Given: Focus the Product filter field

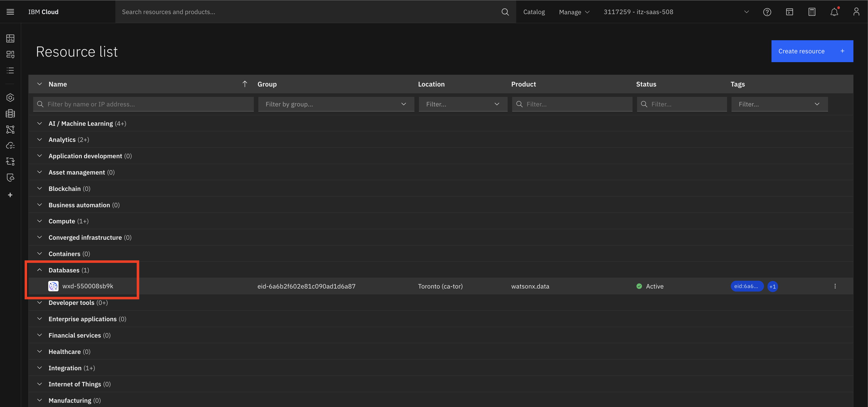Looking at the screenshot, I should pyautogui.click(x=572, y=104).
